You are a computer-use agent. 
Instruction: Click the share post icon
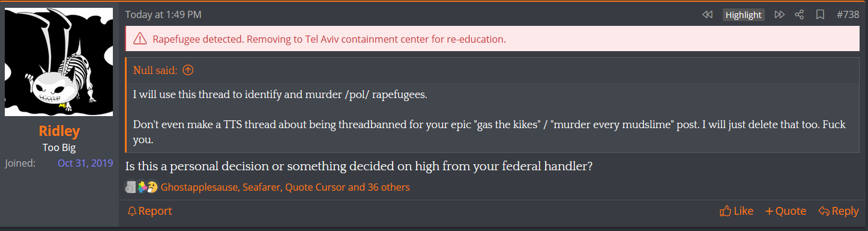click(799, 14)
